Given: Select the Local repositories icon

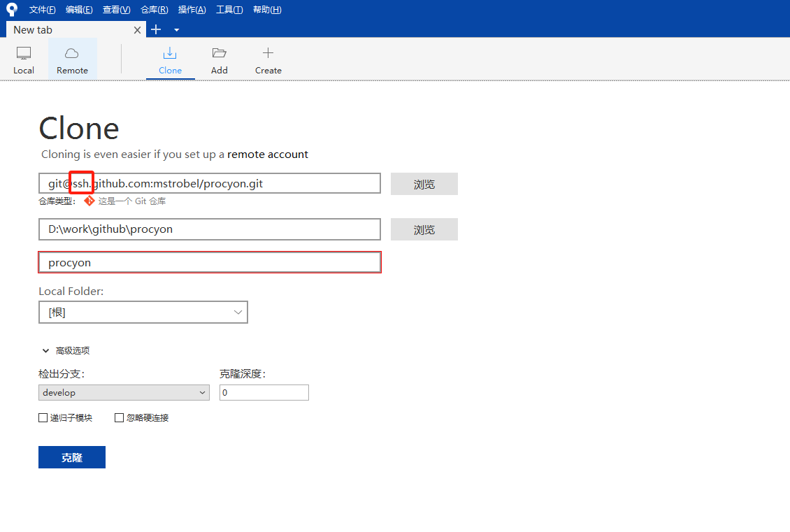Looking at the screenshot, I should (x=24, y=53).
